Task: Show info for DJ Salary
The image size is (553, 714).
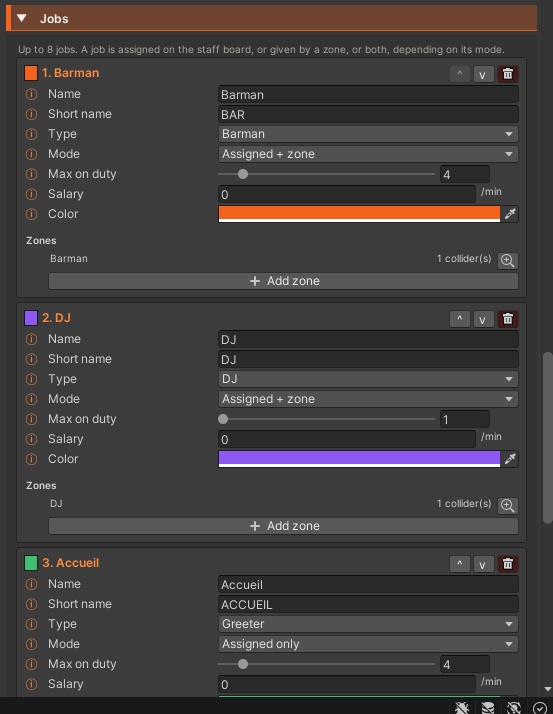Action: [x=31, y=439]
